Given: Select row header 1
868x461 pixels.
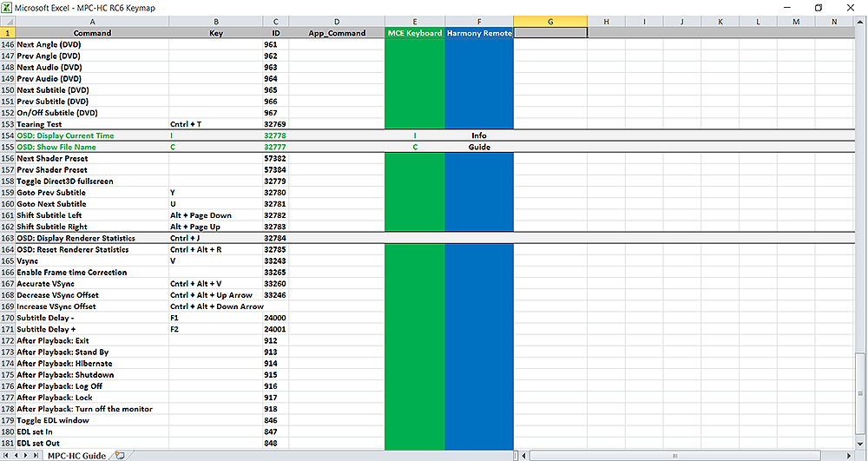Looking at the screenshot, I should 8,33.
